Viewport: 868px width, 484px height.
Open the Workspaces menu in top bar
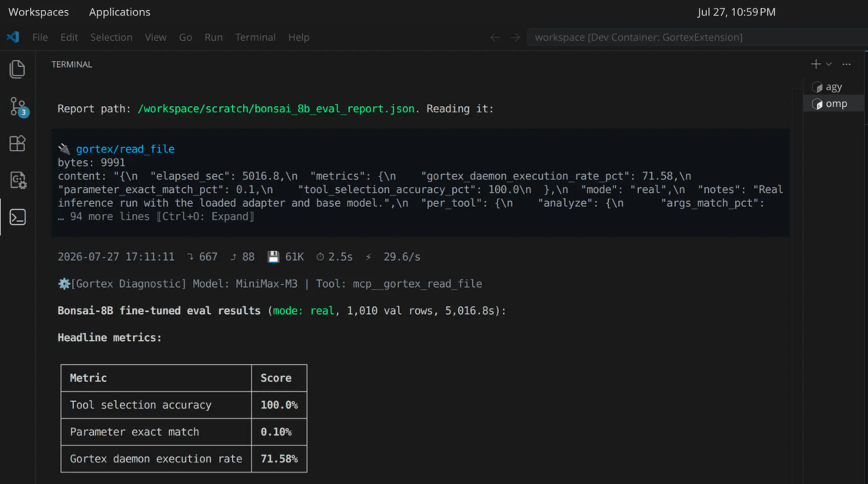[38, 12]
